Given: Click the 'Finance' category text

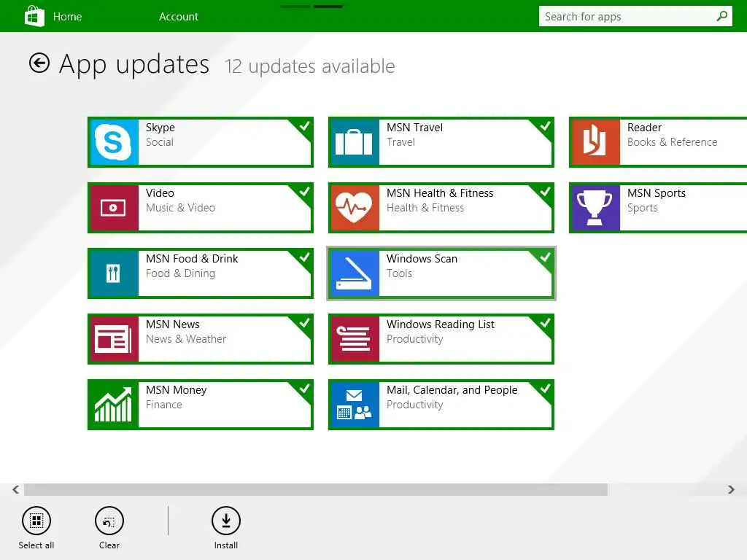Looking at the screenshot, I should [x=164, y=405].
